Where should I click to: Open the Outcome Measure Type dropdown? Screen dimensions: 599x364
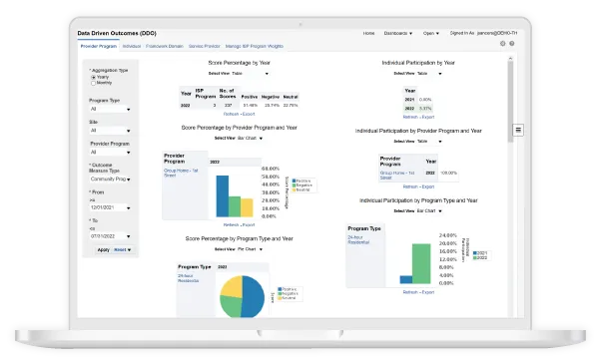pos(110,179)
